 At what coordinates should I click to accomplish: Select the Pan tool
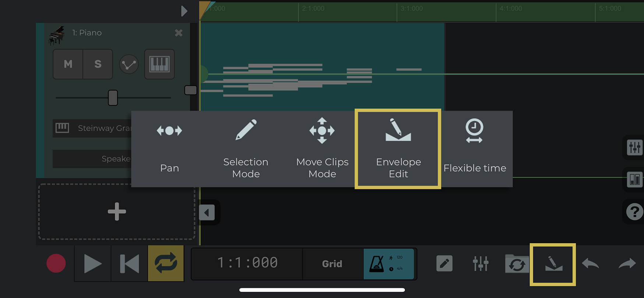click(169, 149)
